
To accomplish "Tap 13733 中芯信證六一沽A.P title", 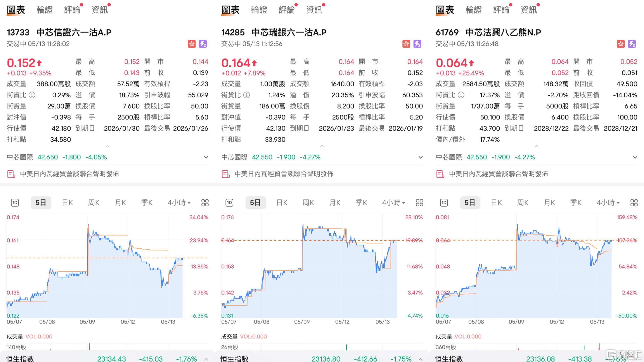I will click(59, 33).
